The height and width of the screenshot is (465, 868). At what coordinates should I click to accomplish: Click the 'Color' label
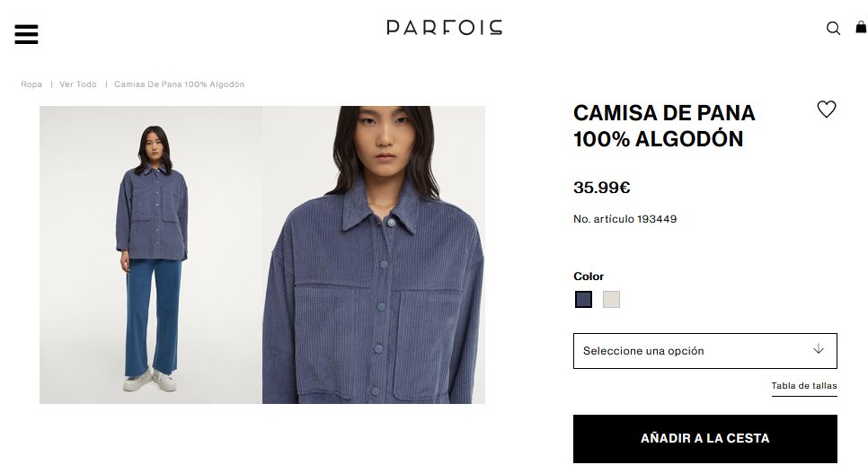point(589,276)
